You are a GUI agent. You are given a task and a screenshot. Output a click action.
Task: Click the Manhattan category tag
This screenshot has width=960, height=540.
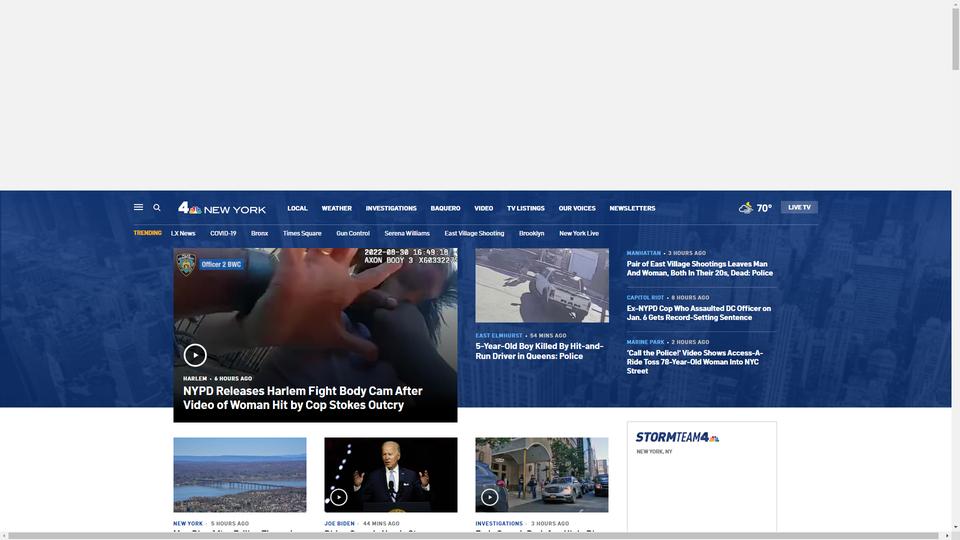click(x=643, y=253)
